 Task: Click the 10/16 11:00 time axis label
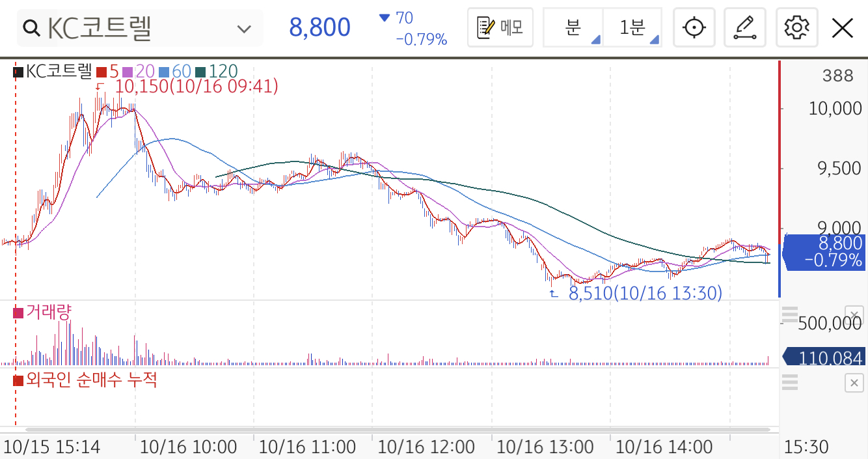(x=307, y=447)
